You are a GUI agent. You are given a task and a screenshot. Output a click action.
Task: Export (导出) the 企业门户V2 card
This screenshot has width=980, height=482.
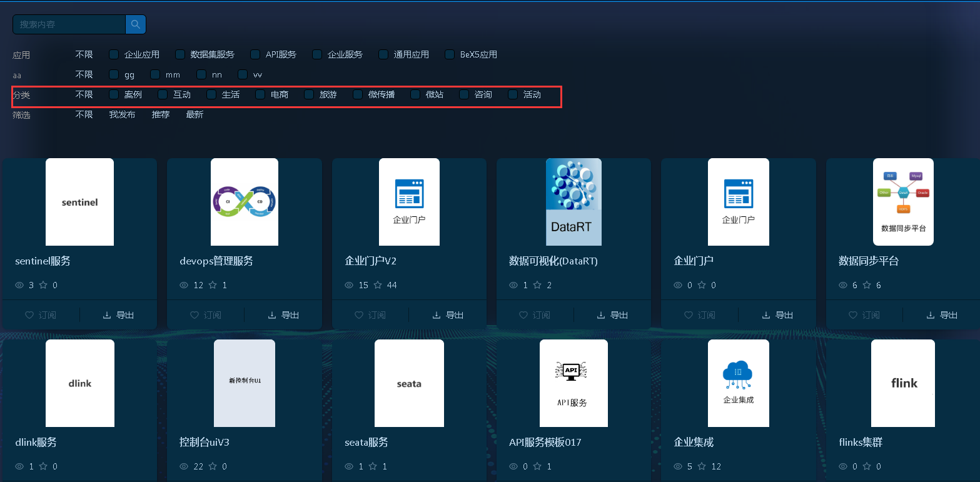448,315
